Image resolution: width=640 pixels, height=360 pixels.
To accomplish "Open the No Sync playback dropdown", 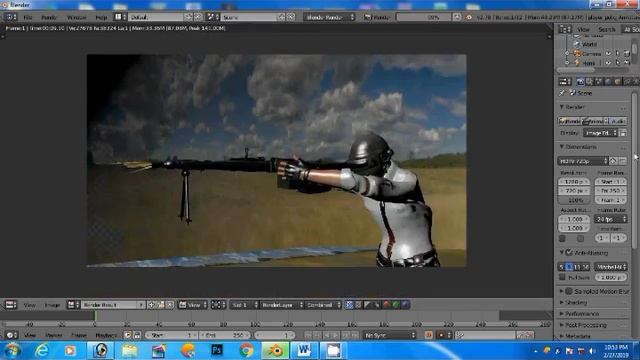I will [389, 335].
